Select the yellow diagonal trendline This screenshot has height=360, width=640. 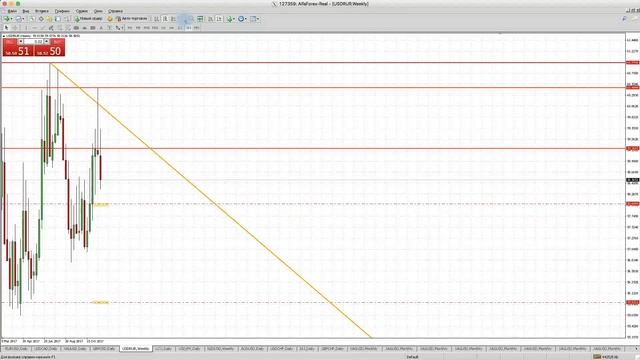point(211,201)
